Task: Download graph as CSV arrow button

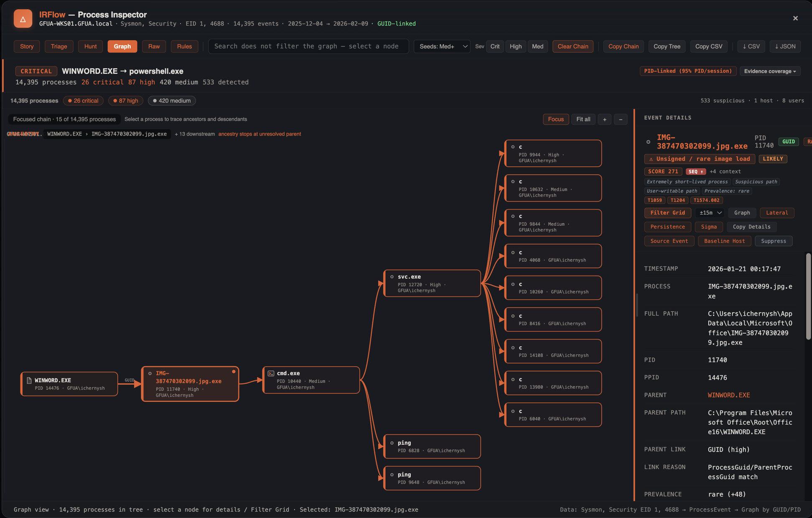Action: click(x=751, y=46)
